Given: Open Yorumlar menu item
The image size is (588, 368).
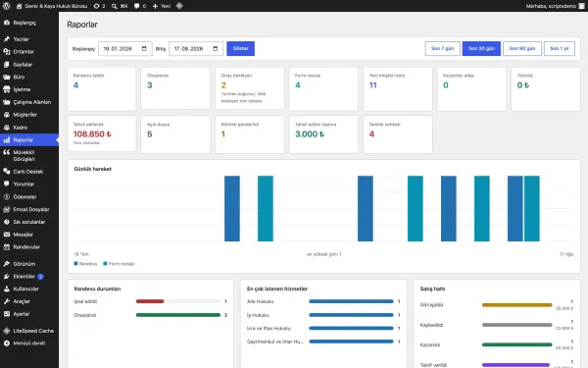Looking at the screenshot, I should (29, 184).
